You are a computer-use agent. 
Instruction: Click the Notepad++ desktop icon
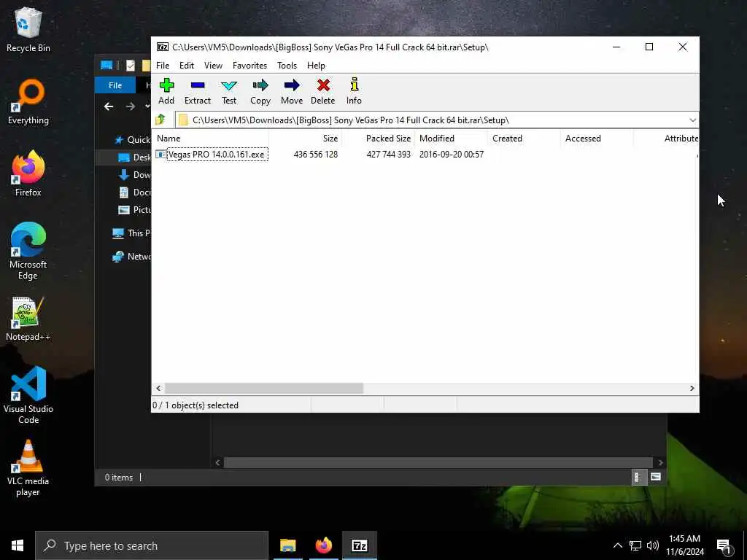click(x=28, y=319)
